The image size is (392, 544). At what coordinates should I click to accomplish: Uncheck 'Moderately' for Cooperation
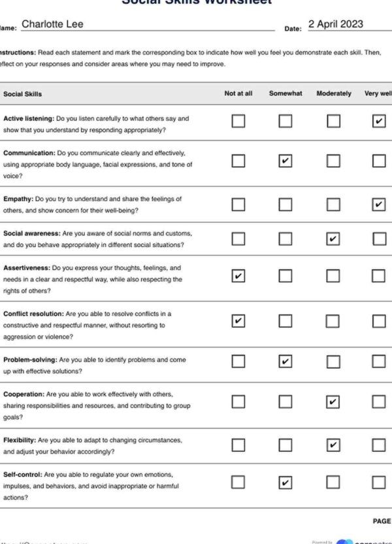(333, 401)
